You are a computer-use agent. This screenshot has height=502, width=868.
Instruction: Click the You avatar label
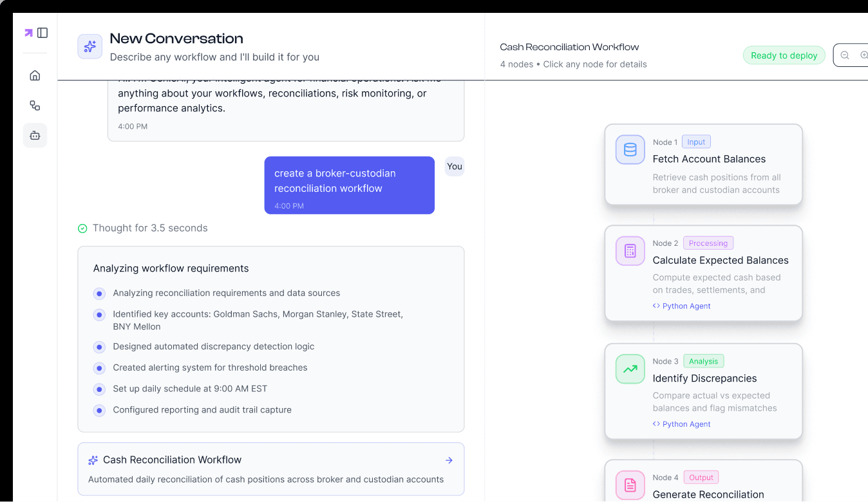[455, 167]
